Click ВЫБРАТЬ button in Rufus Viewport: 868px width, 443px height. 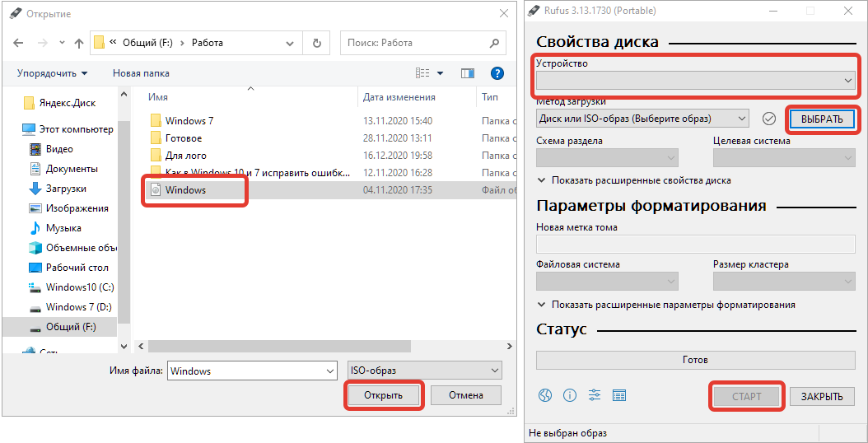click(822, 119)
